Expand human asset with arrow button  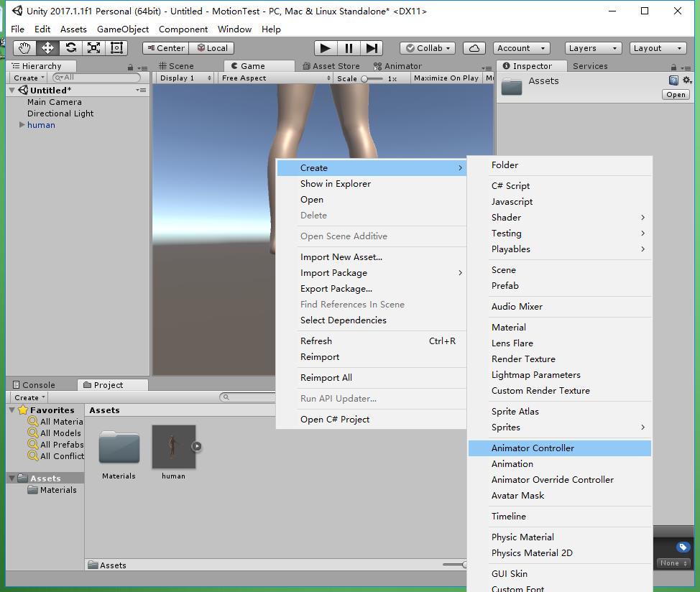point(197,446)
